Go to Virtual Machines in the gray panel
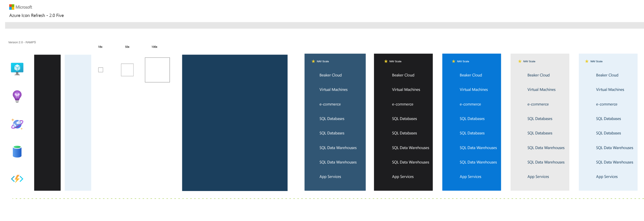 541,90
